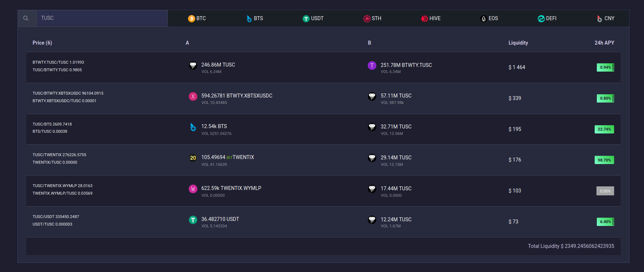Image resolution: width=644 pixels, height=272 pixels.
Task: Click the TUSC icon beside 29.14M TUSC
Action: [x=372, y=158]
